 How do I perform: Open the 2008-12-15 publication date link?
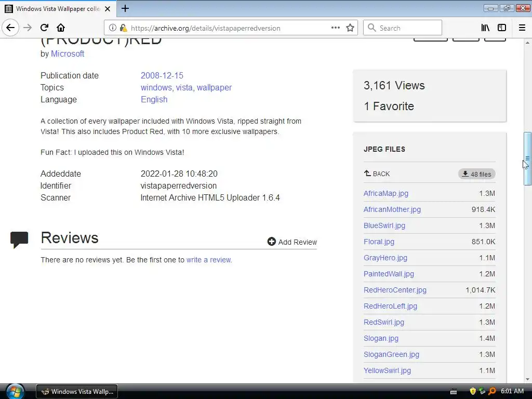click(162, 75)
